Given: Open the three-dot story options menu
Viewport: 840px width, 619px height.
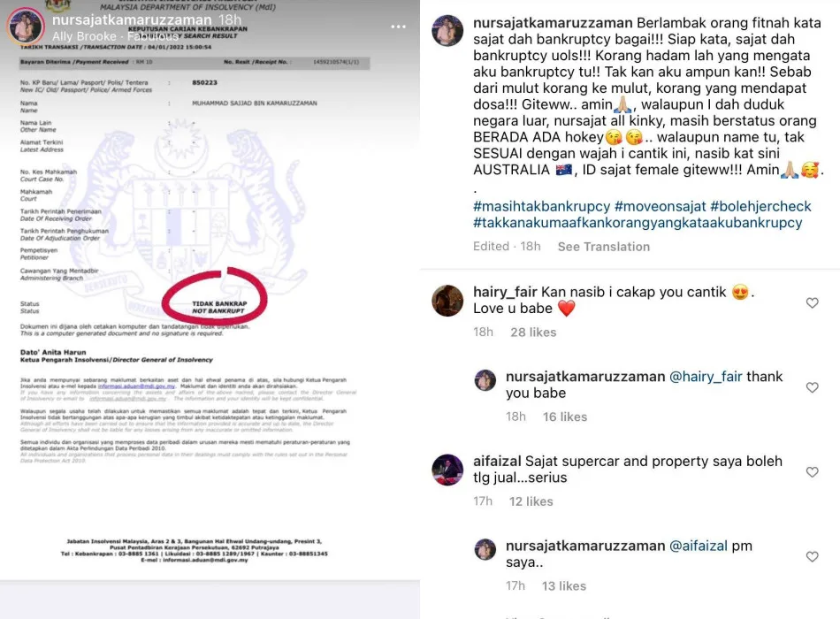Looking at the screenshot, I should (x=398, y=27).
